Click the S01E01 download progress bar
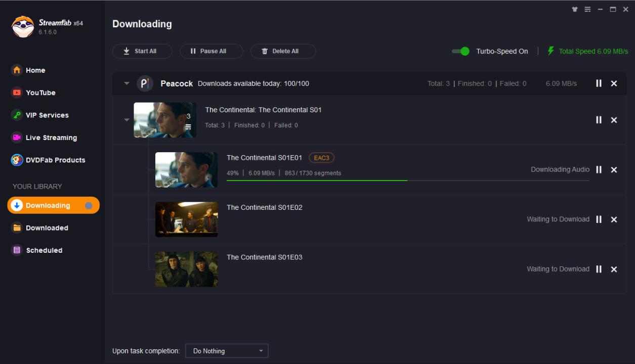 (x=408, y=180)
